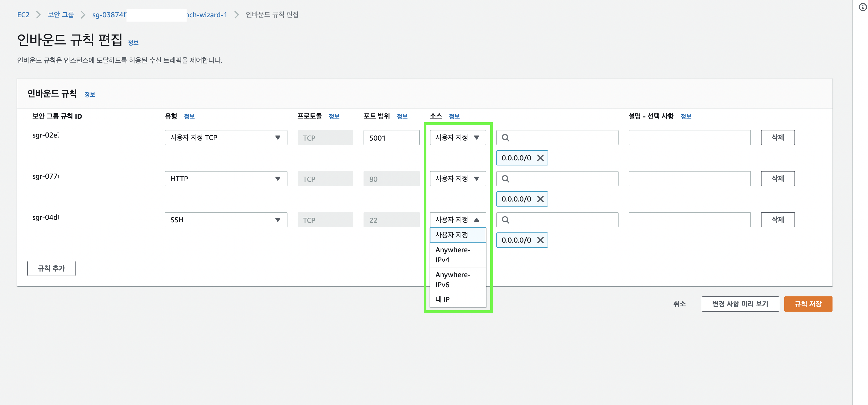Choose 내 IP in the source list
Image resolution: width=868 pixels, height=405 pixels.
pos(442,299)
